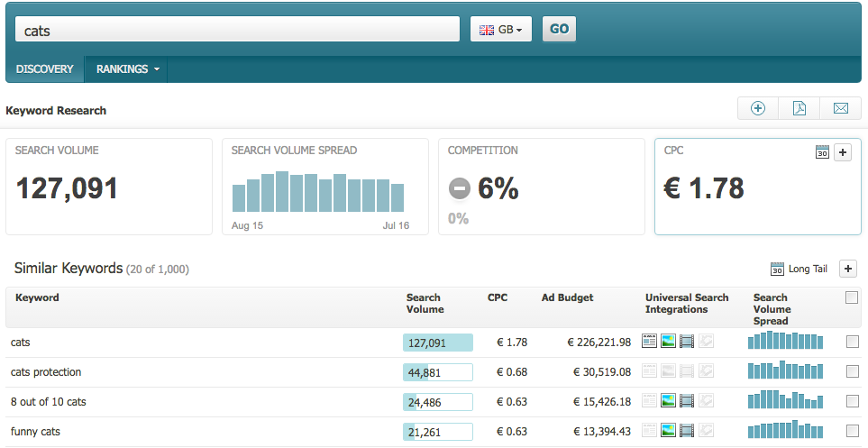Click the video integration icon for 8 out of 10 cats

tap(687, 401)
